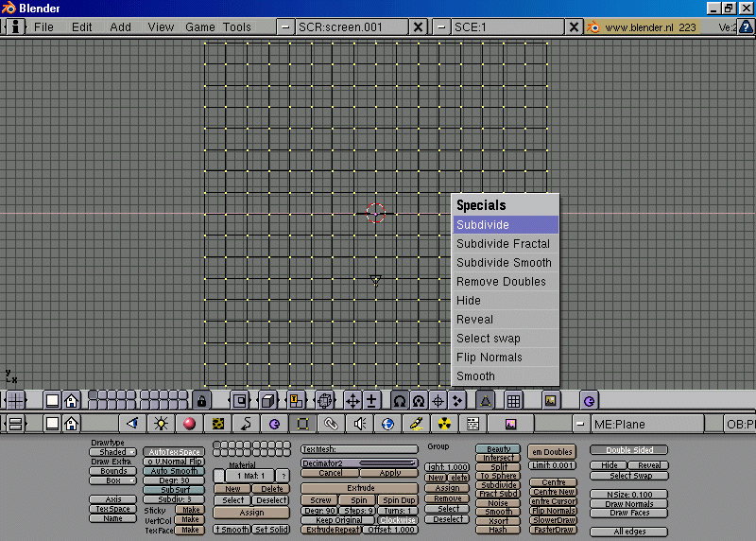Toggle the SubSurf button
The height and width of the screenshot is (541, 756).
[x=173, y=490]
